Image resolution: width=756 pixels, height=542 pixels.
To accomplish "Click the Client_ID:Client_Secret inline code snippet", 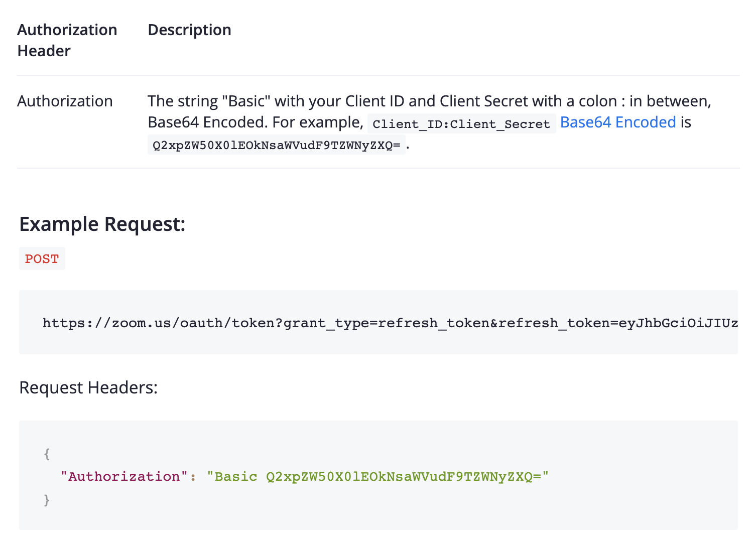I will (x=461, y=124).
